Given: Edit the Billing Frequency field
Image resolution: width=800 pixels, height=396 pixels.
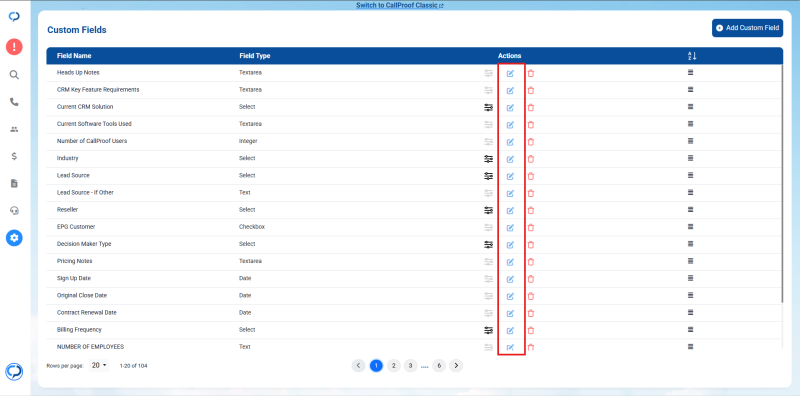Looking at the screenshot, I should pyautogui.click(x=510, y=330).
